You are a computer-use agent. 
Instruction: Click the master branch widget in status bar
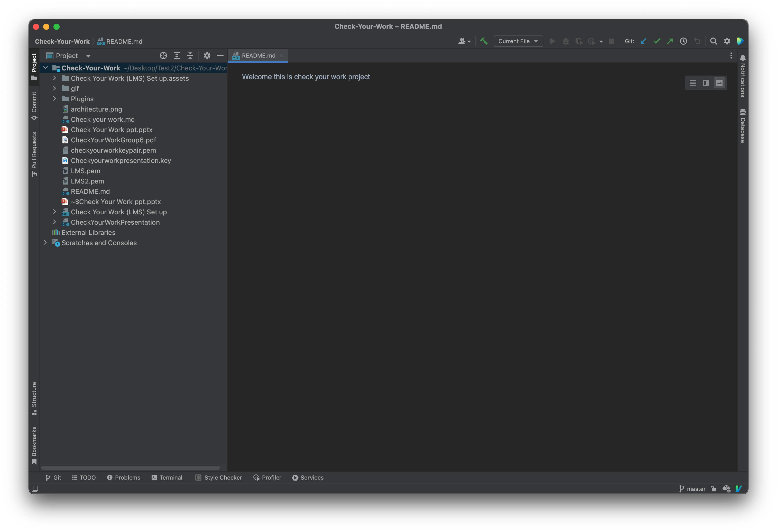point(692,489)
